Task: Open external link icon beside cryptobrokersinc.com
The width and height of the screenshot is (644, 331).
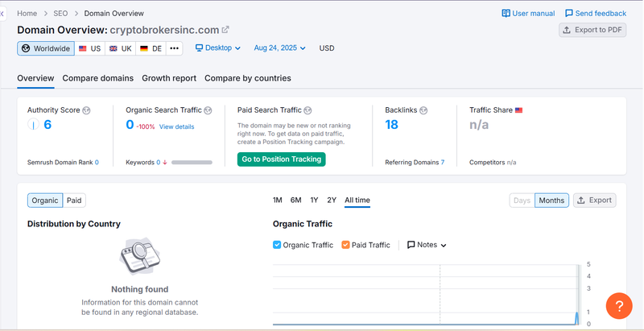Action: tap(225, 30)
